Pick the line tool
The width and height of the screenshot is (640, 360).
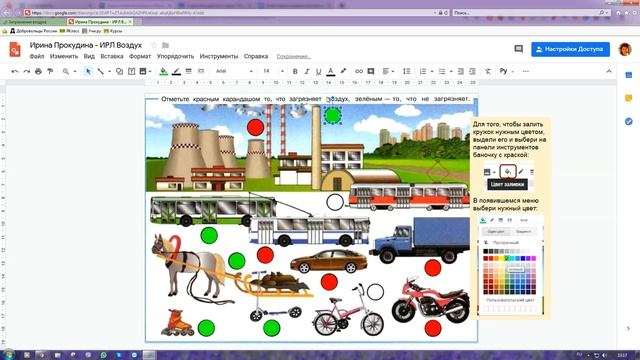pos(100,71)
